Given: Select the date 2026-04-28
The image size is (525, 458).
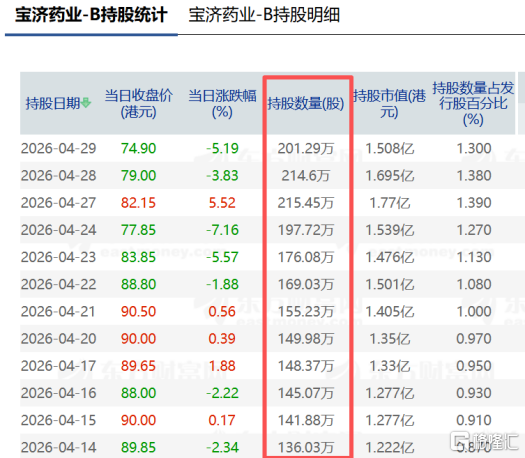Looking at the screenshot, I should (x=59, y=175).
